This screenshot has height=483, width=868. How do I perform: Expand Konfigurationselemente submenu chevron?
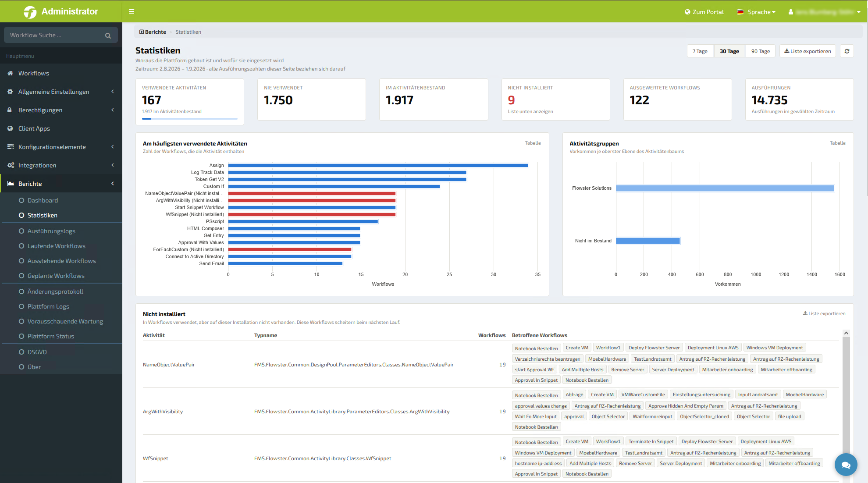pos(113,147)
